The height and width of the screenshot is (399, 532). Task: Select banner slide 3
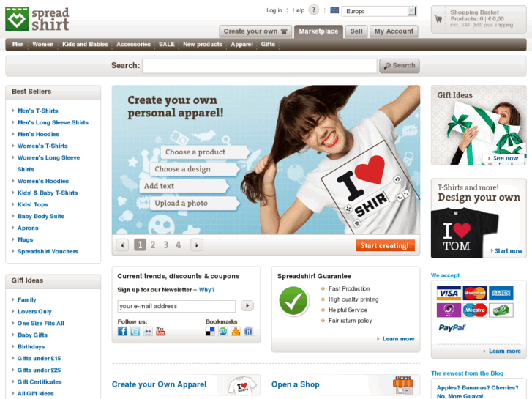point(166,245)
